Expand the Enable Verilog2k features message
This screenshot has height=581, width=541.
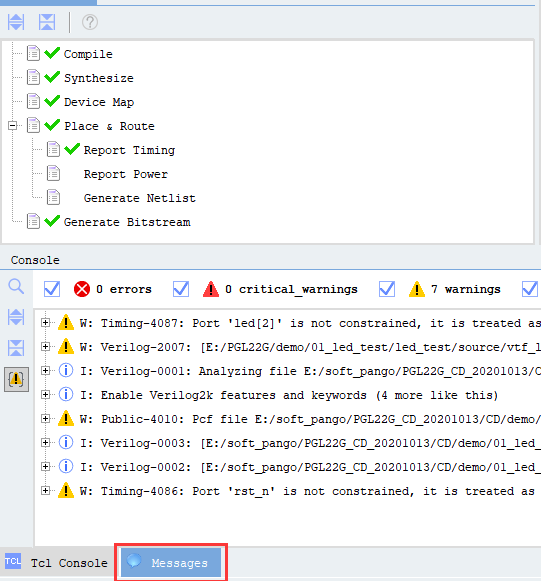click(x=46, y=394)
